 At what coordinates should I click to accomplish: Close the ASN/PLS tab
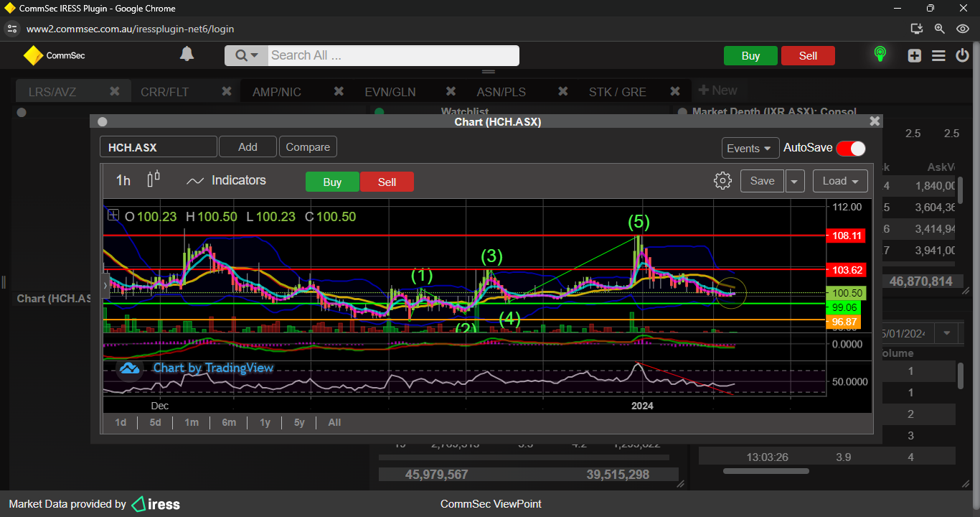(563, 91)
